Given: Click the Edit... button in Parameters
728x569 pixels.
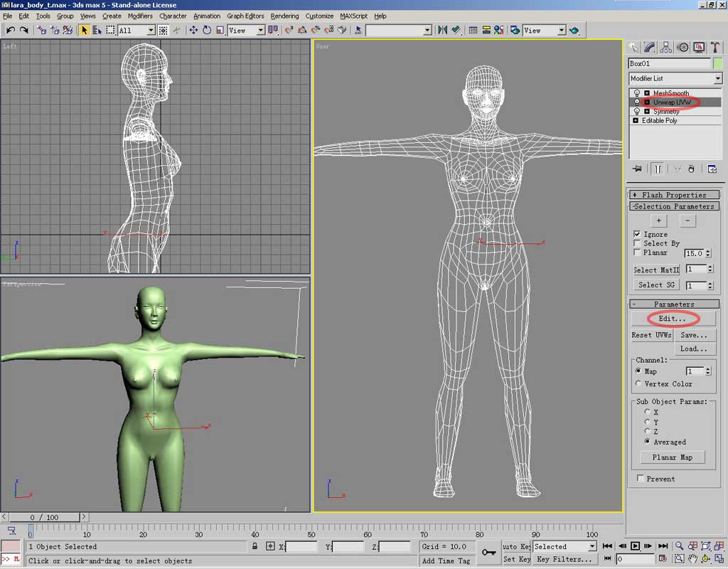Looking at the screenshot, I should point(672,319).
